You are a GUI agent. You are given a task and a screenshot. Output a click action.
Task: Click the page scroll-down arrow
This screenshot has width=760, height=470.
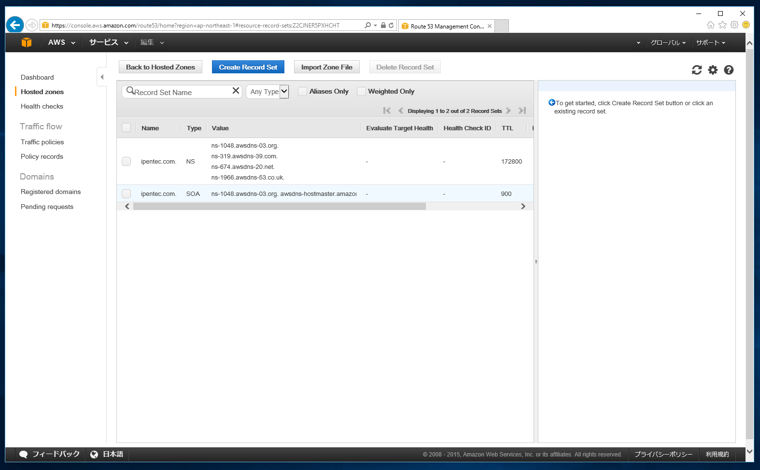pos(749,452)
